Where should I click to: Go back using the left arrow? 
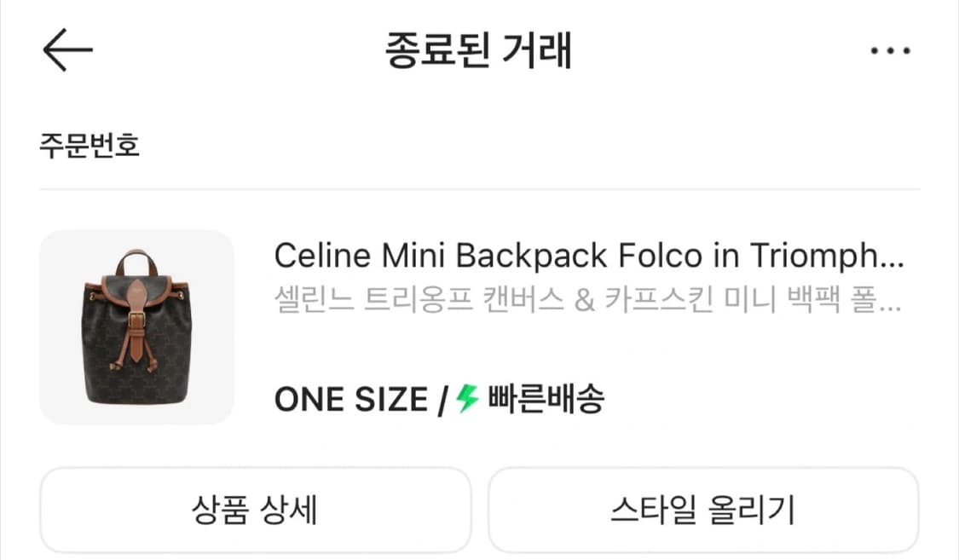pos(67,50)
